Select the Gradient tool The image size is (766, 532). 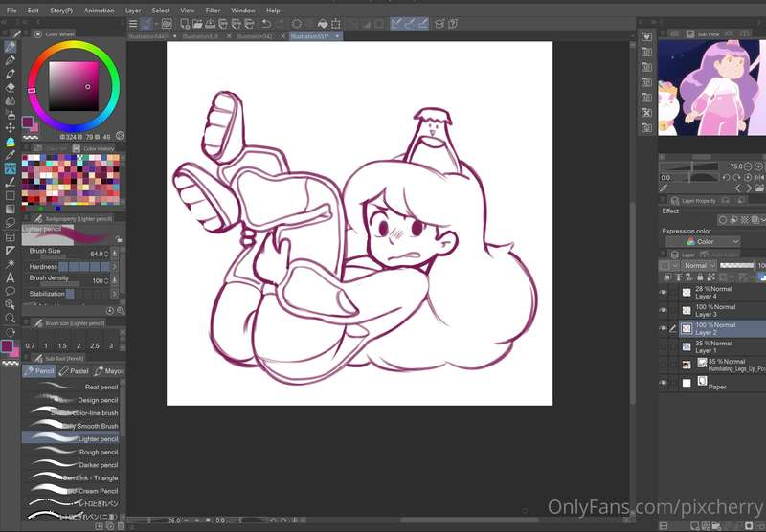10,210
